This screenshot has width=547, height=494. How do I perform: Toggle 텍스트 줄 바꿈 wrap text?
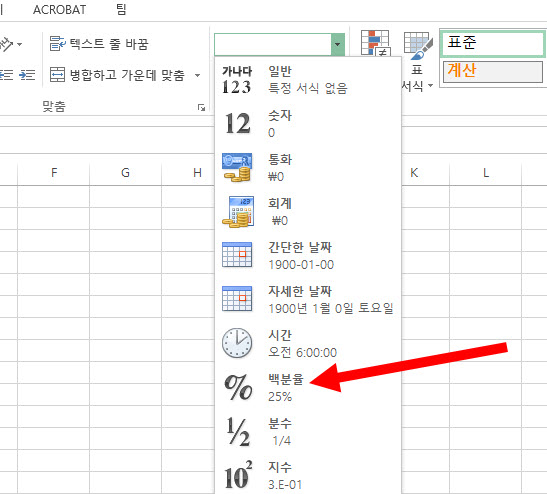click(99, 44)
